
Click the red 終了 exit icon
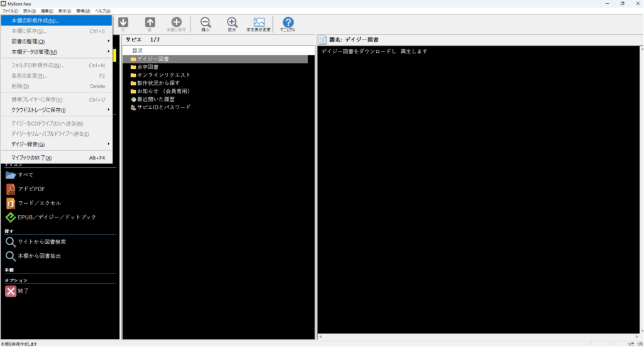(11, 291)
